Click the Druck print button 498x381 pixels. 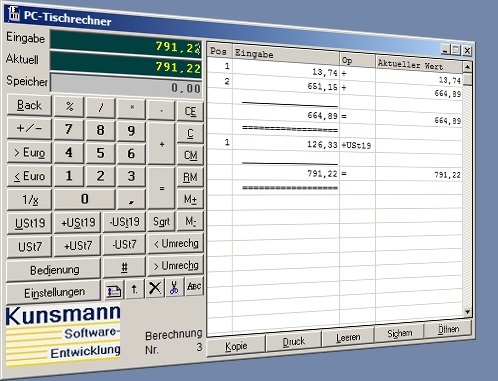click(x=293, y=342)
